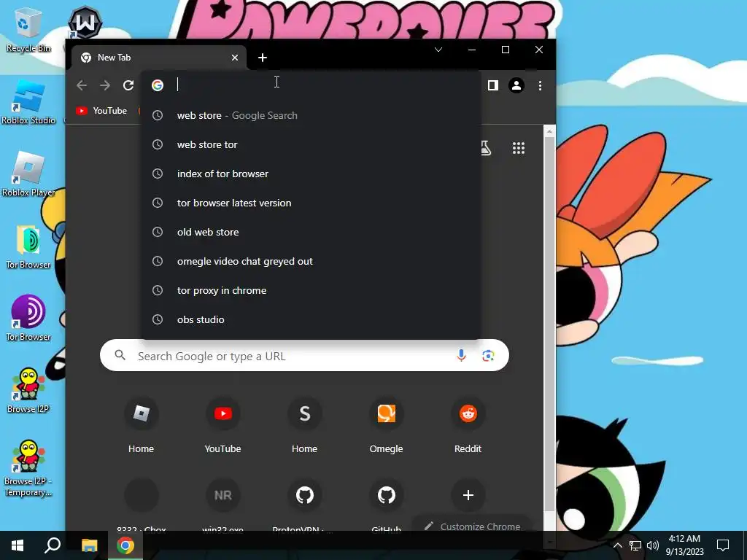Show hidden system tray icons
This screenshot has width=747, height=560.
point(617,545)
